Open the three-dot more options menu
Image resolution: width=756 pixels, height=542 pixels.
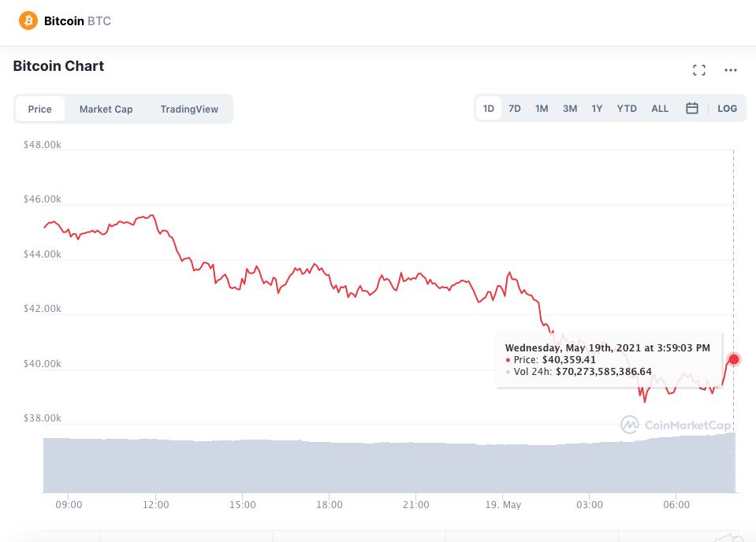tap(731, 70)
